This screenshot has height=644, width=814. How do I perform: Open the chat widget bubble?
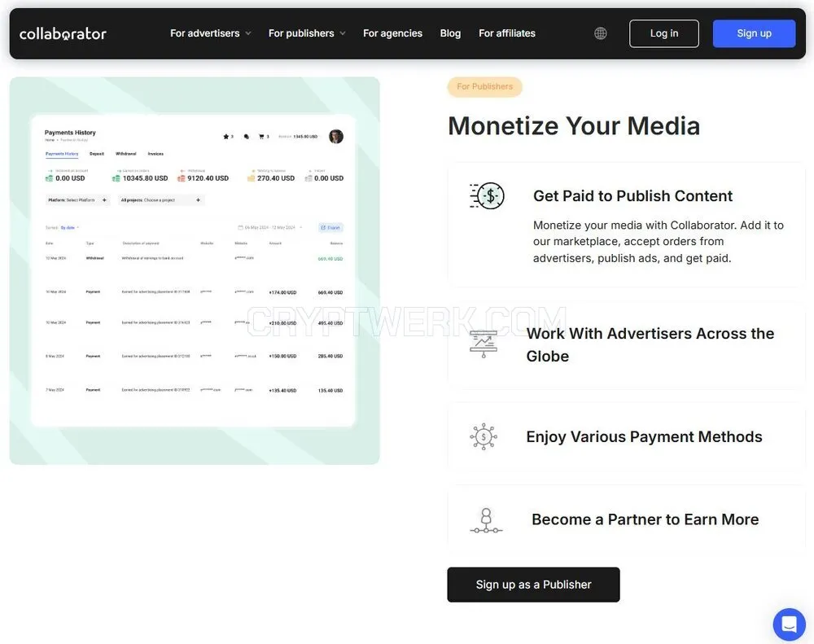point(789,624)
